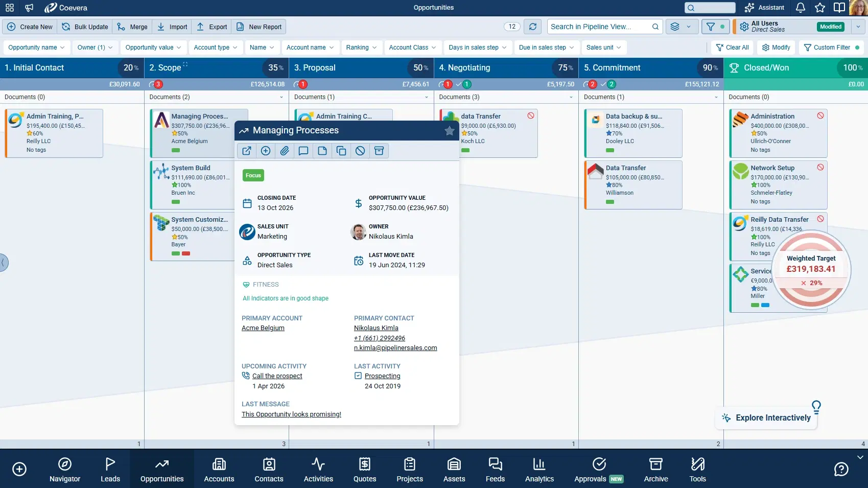This screenshot has width=868, height=488.
Task: Open the Analytics section in bottom navigation
Action: [539, 468]
